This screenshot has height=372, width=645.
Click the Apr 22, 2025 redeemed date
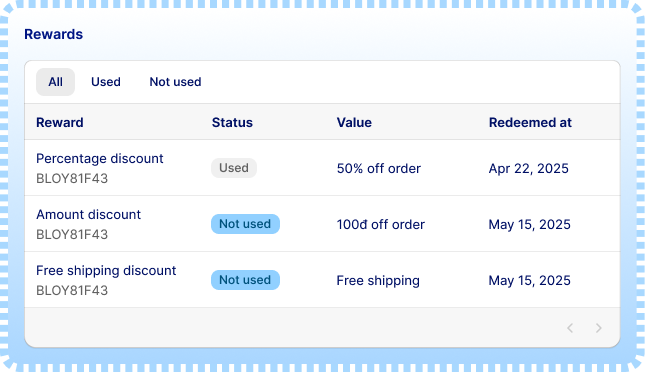pyautogui.click(x=529, y=168)
